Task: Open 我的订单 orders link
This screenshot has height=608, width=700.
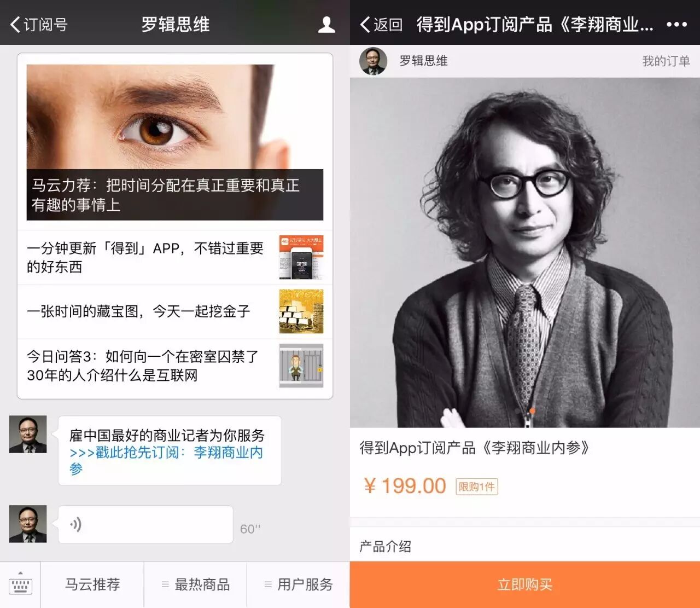Action: [x=666, y=61]
